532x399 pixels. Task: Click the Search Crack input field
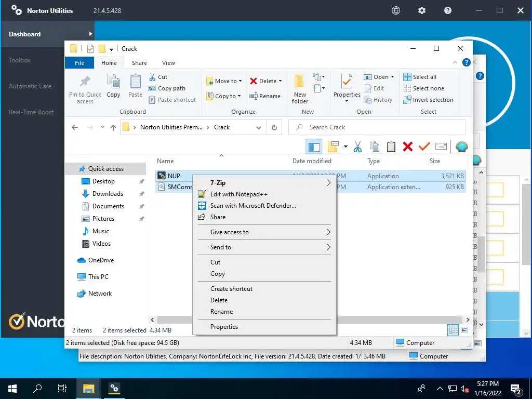pos(377,128)
